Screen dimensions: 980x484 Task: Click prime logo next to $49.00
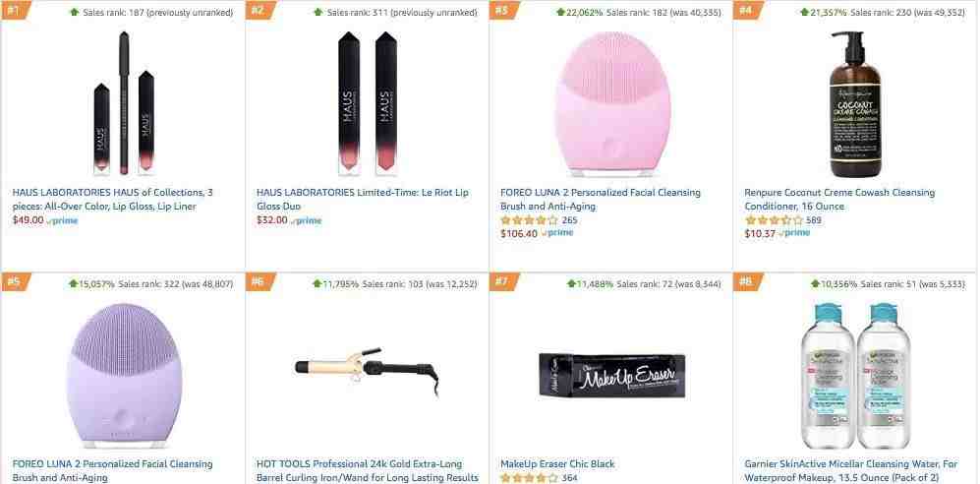point(62,220)
